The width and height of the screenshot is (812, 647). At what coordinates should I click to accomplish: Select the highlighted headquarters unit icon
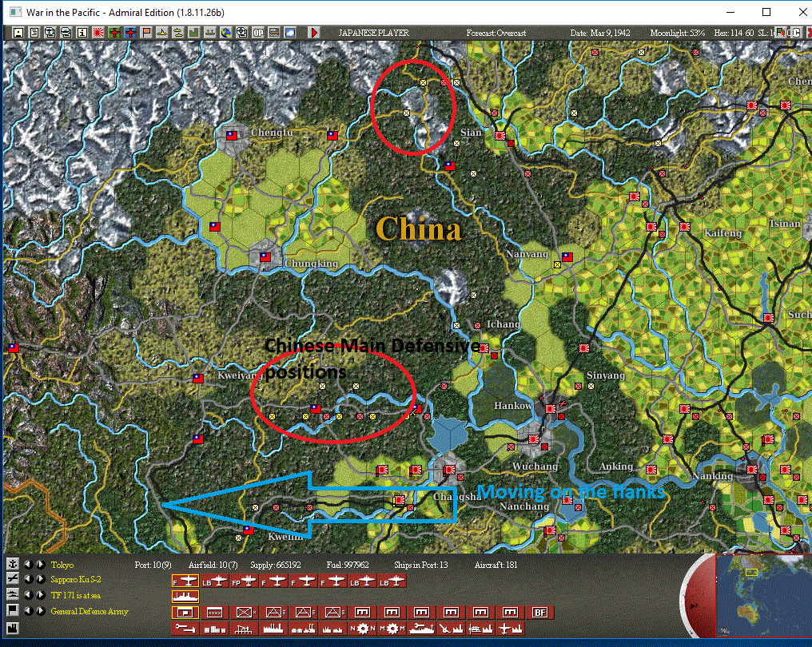coord(185,613)
